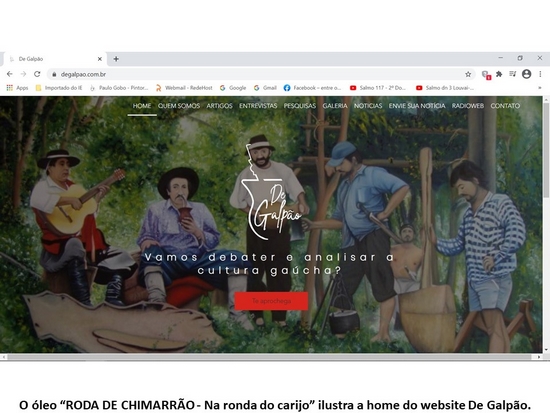The width and height of the screenshot is (550, 413).
Task: Close the De Galpão tab
Action: tap(100, 59)
